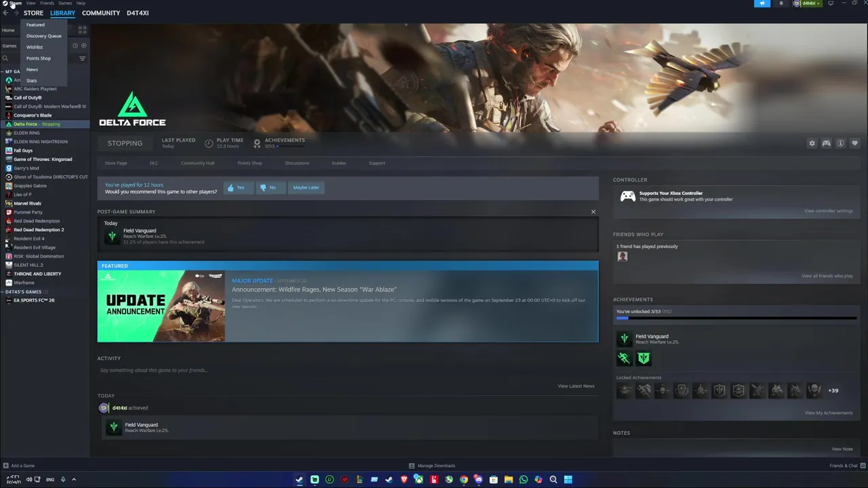
Task: Open the View menu
Action: click(x=31, y=3)
